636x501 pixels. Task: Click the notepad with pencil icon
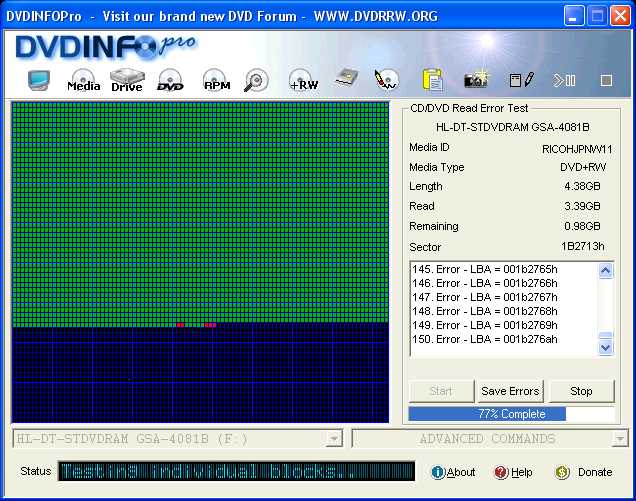522,80
